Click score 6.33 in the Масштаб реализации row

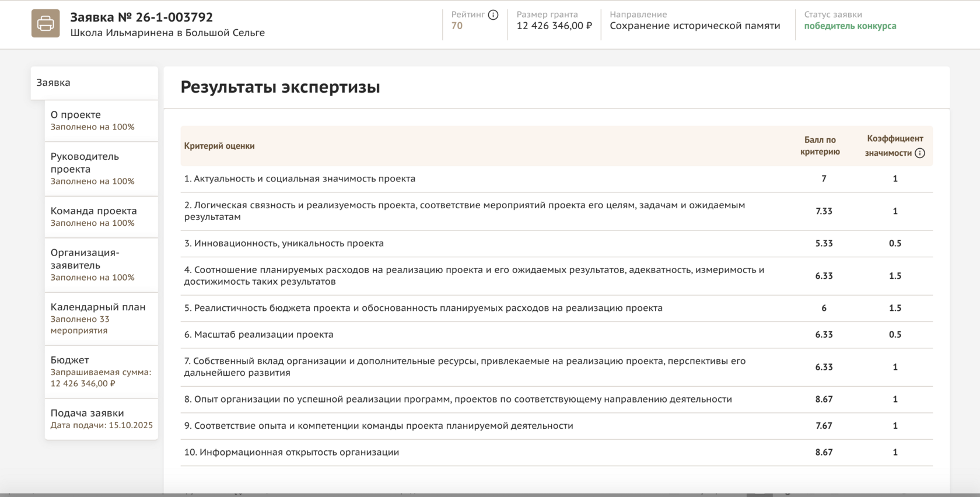click(x=824, y=334)
